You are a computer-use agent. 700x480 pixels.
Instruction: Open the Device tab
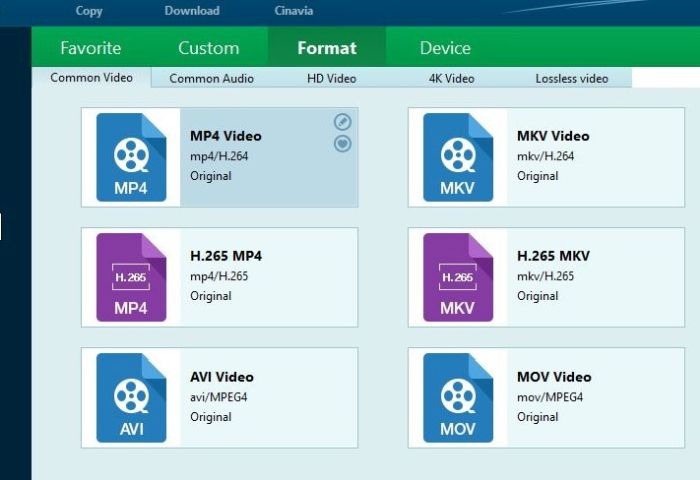pyautogui.click(x=445, y=48)
